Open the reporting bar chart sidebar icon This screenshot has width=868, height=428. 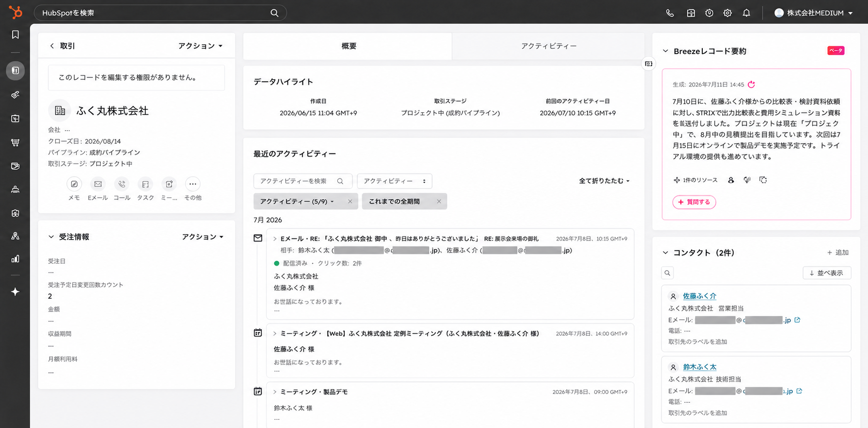tap(16, 259)
